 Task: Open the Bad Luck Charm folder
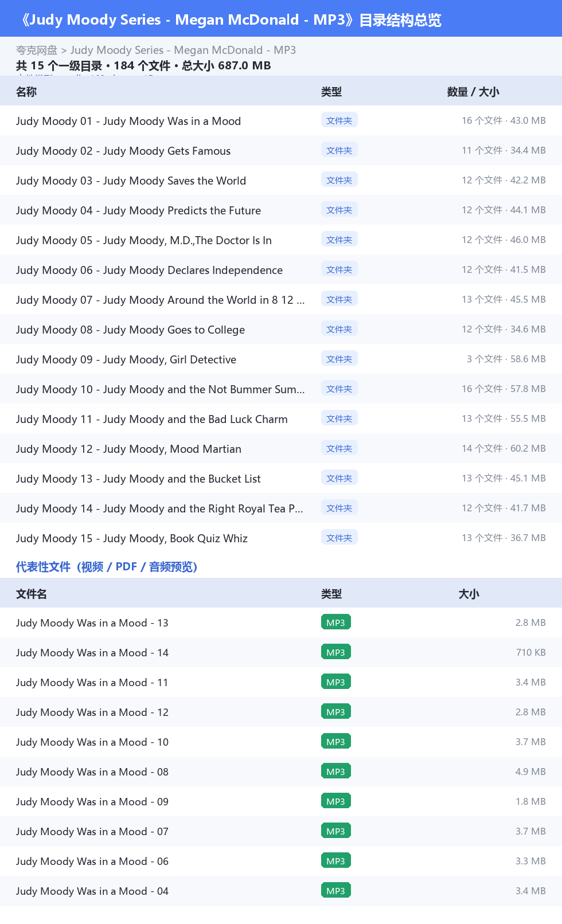click(x=152, y=419)
